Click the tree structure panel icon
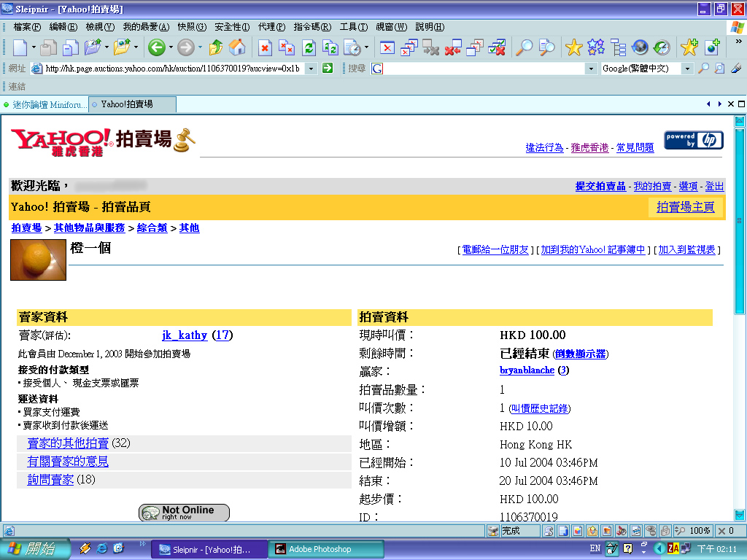The width and height of the screenshot is (747, 560). 618,47
